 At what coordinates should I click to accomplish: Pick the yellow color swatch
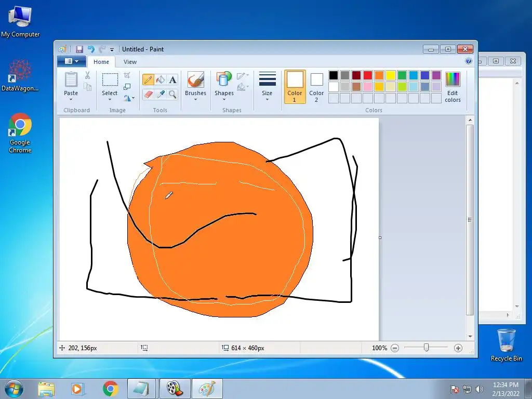click(x=391, y=75)
